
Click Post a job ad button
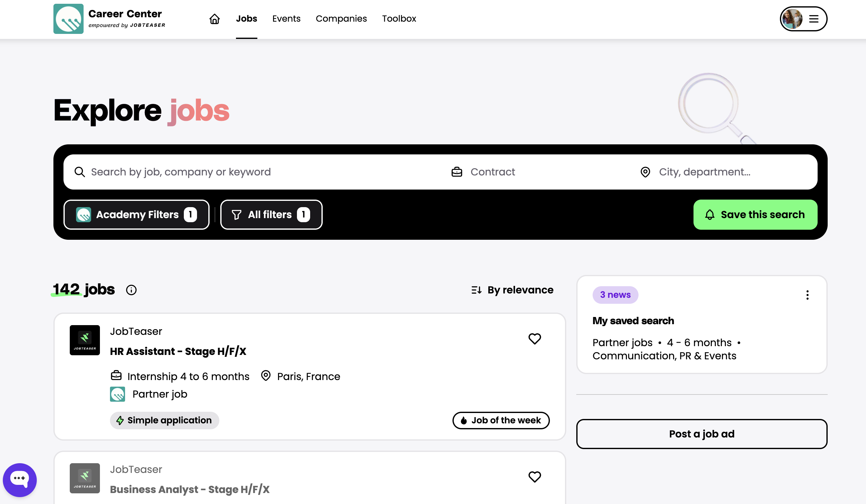[701, 434]
